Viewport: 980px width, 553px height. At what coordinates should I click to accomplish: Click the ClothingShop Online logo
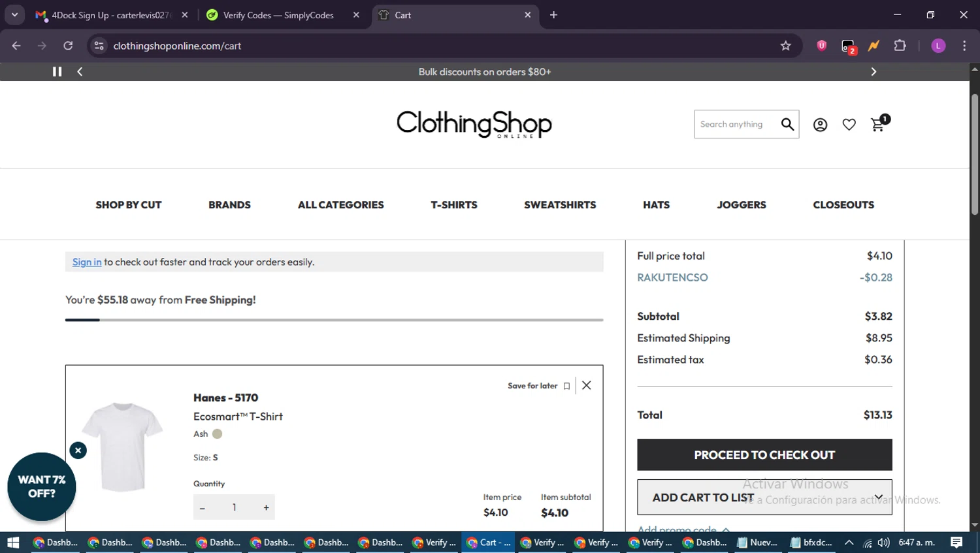474,124
